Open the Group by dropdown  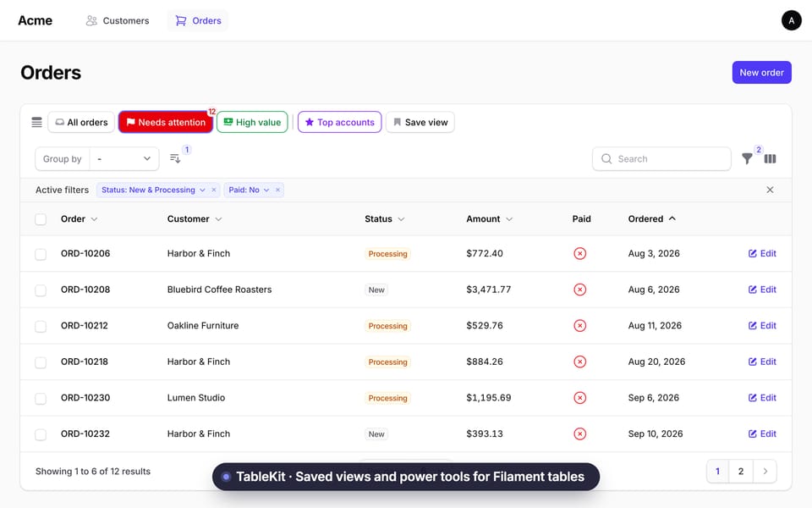click(123, 158)
